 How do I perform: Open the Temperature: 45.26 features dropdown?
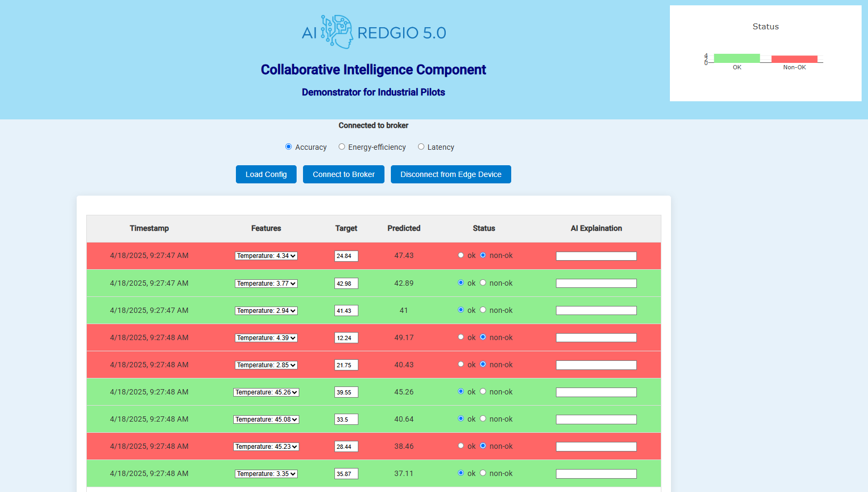click(266, 392)
